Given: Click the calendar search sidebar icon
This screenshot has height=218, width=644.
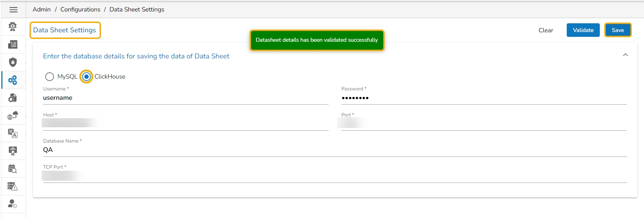Looking at the screenshot, I should coord(13,169).
